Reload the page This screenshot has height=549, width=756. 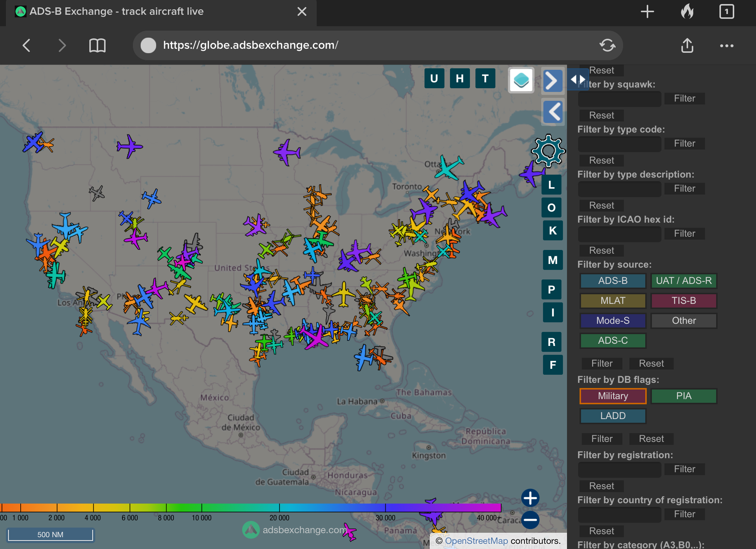point(607,45)
